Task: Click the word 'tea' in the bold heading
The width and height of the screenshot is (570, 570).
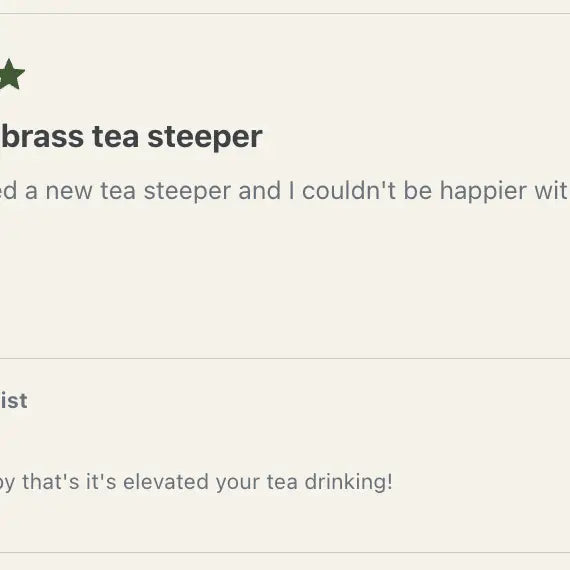Action: [x=115, y=137]
